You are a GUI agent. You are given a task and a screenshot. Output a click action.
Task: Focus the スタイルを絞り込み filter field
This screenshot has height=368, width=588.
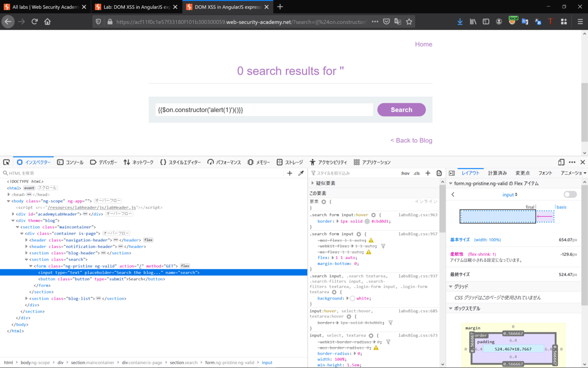[354, 173]
